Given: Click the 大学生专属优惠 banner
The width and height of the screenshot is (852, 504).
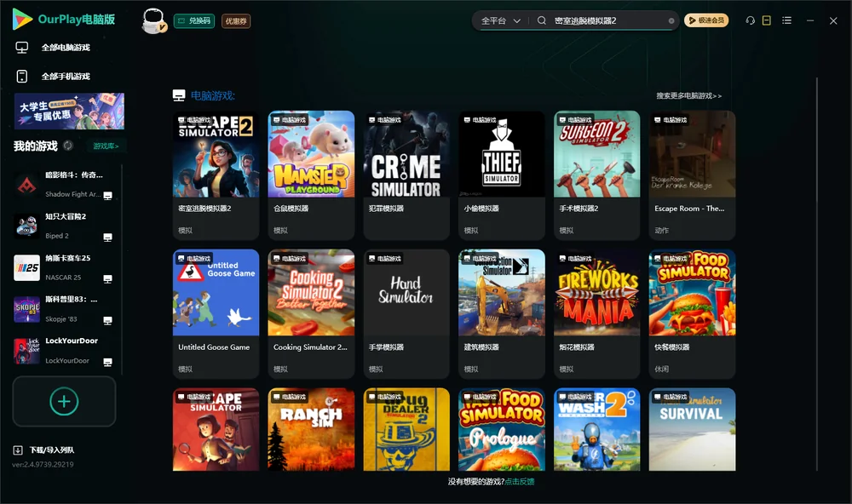Looking at the screenshot, I should coord(69,112).
